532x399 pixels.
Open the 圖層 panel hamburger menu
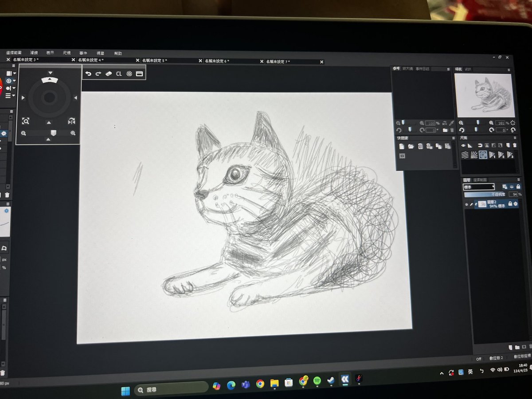pos(518,180)
